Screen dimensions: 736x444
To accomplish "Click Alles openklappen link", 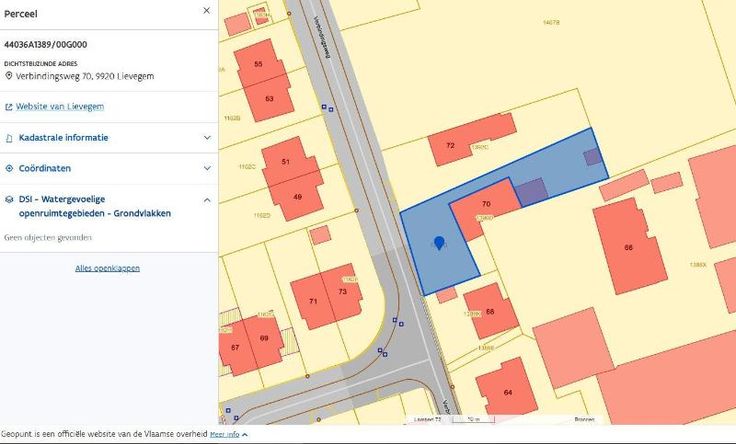I will pos(107,268).
